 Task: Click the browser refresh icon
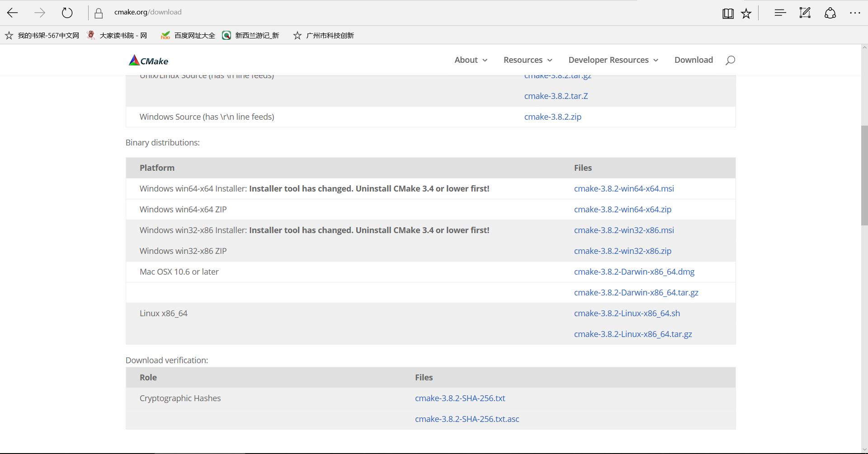tap(67, 13)
